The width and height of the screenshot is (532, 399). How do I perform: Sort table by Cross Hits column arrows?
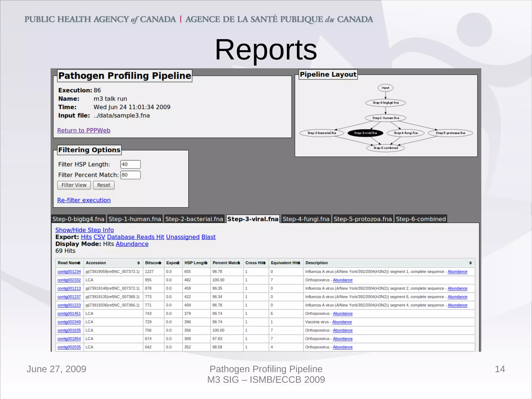(264, 263)
